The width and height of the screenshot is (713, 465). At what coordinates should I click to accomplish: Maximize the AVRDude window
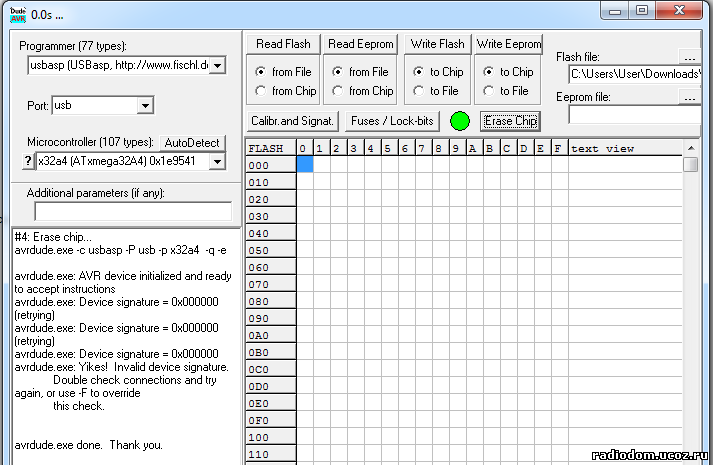(x=642, y=11)
